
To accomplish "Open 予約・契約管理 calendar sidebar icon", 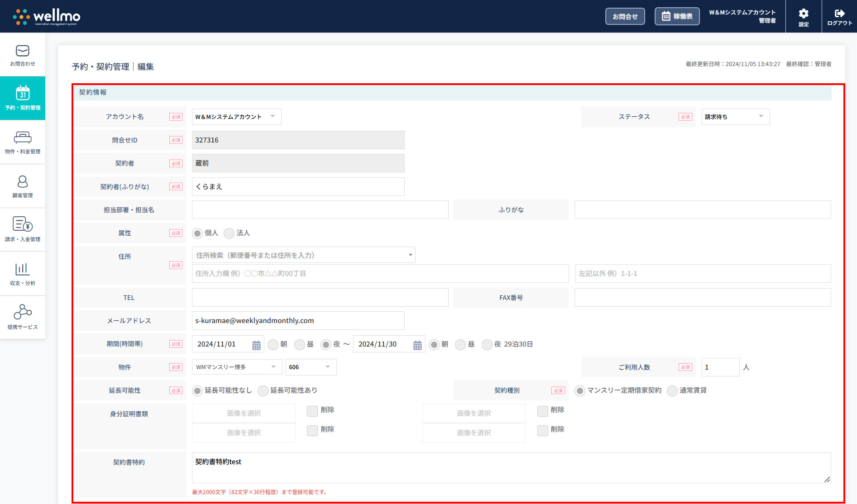I will click(23, 92).
